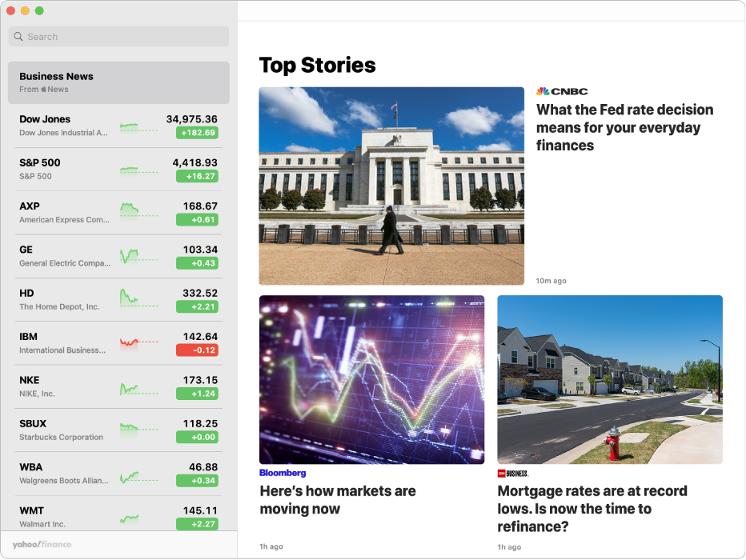Toggle the Dow Jones +182.69 change badge
The image size is (746, 560).
[x=197, y=133]
